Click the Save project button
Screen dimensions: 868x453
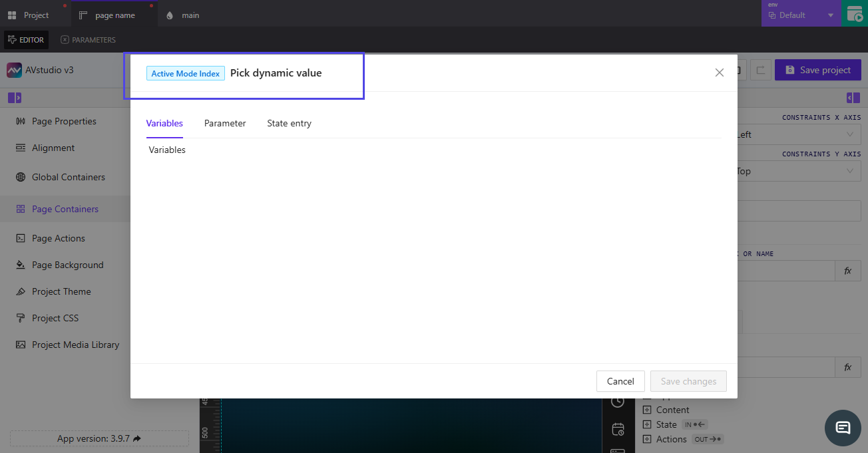817,70
